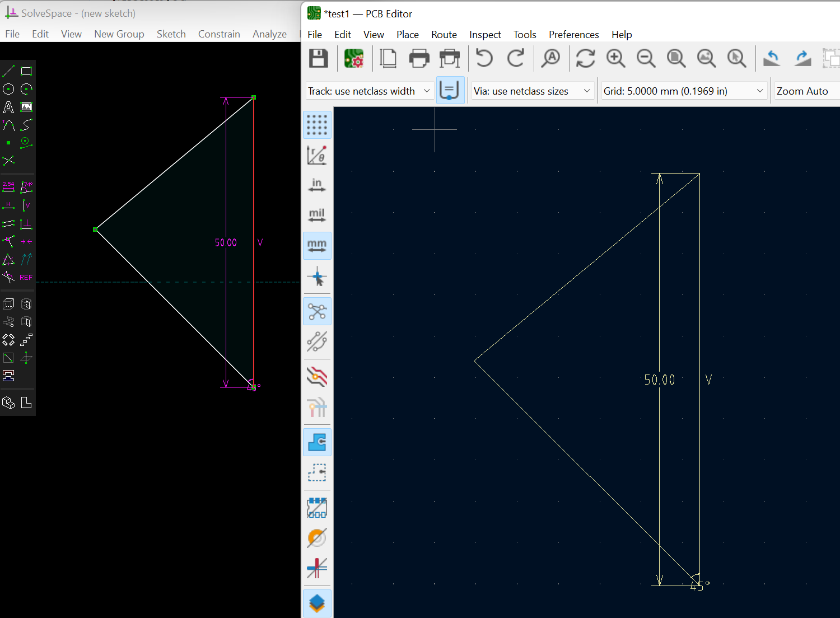The width and height of the screenshot is (840, 618).
Task: Click the Preferences menu item
Action: pos(573,35)
